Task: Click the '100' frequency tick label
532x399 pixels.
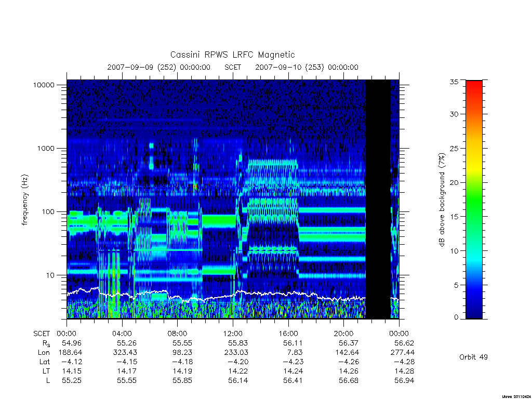Action: pyautogui.click(x=48, y=212)
